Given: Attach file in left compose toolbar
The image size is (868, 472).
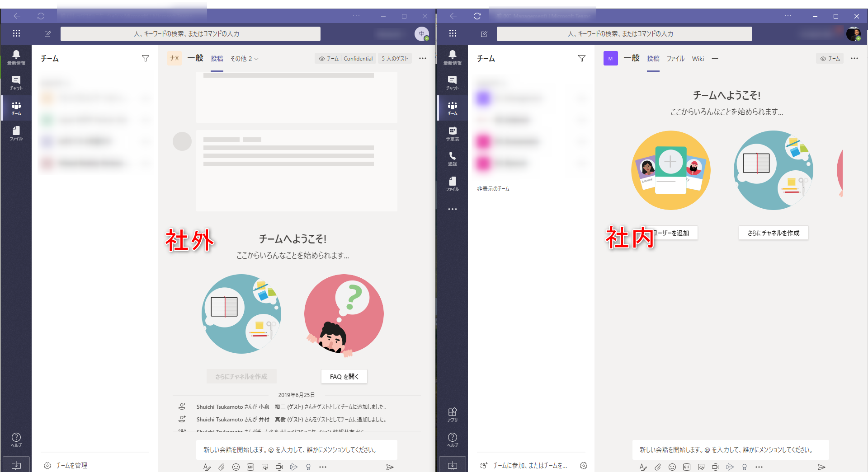Looking at the screenshot, I should coord(222,467).
